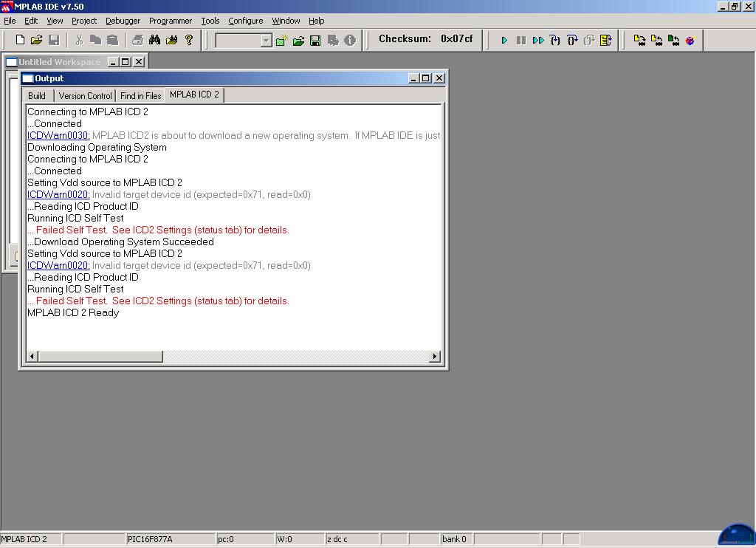
Task: Open the Tools menu
Action: pos(210,21)
